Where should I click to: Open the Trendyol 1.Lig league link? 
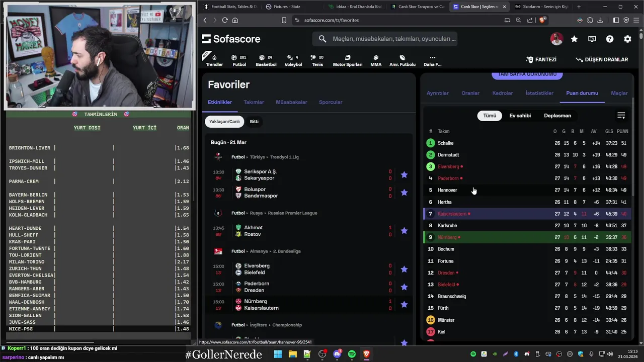pos(284,157)
